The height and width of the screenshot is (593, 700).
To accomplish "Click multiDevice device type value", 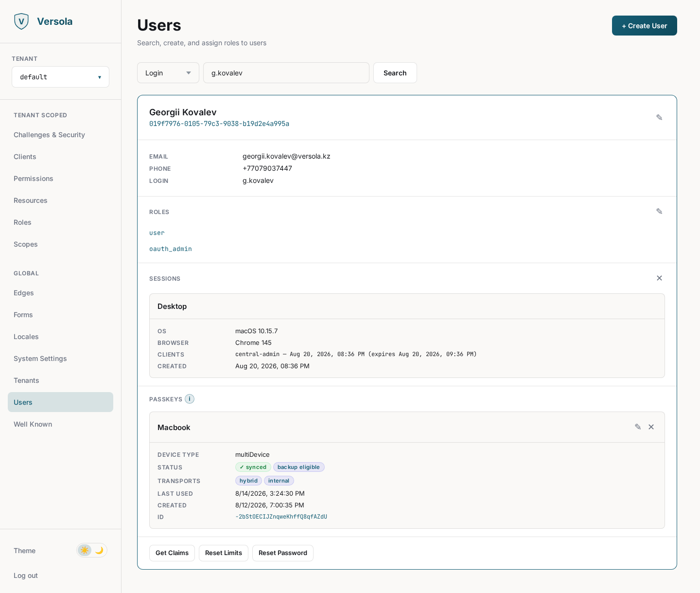I will coord(252,455).
